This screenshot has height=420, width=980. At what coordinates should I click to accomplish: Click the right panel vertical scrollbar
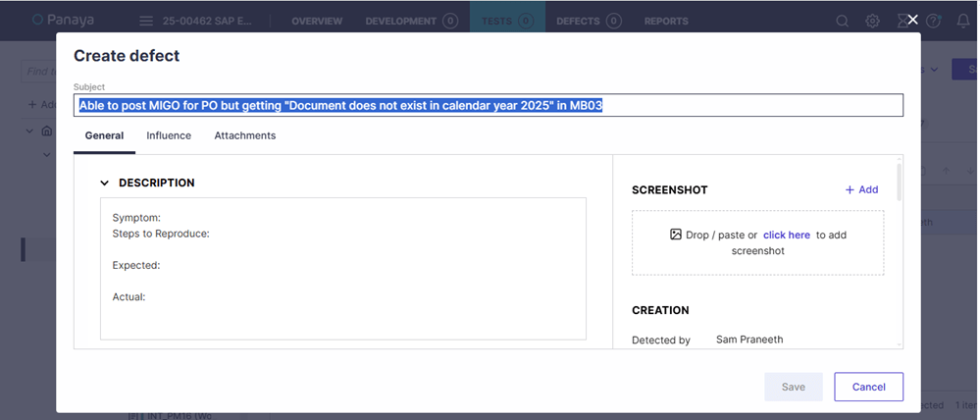(x=899, y=184)
